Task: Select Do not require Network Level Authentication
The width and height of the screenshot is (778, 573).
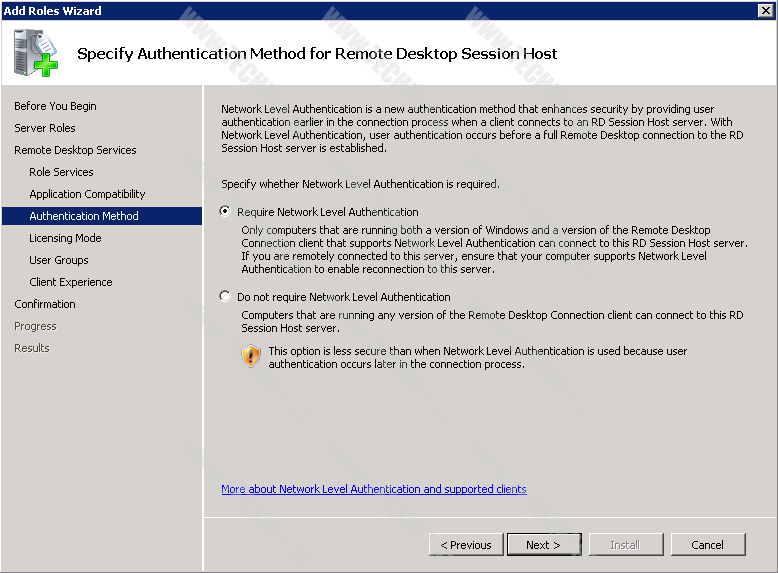Action: [x=225, y=297]
